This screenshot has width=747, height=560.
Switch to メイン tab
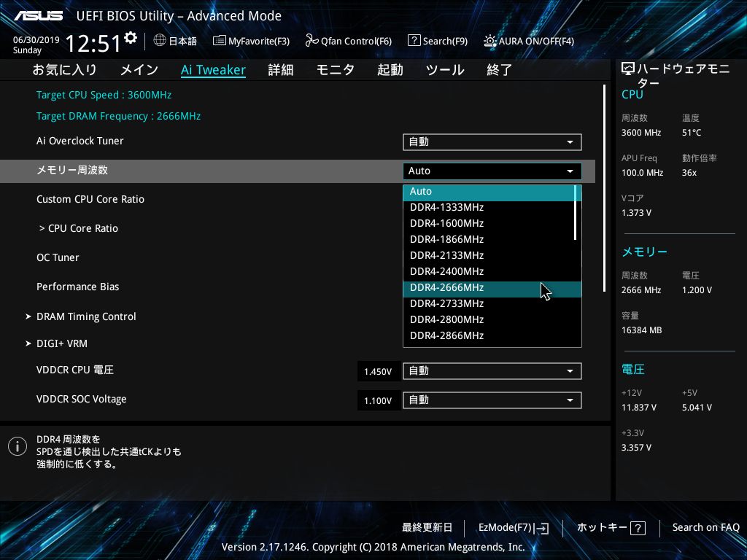[x=139, y=70]
